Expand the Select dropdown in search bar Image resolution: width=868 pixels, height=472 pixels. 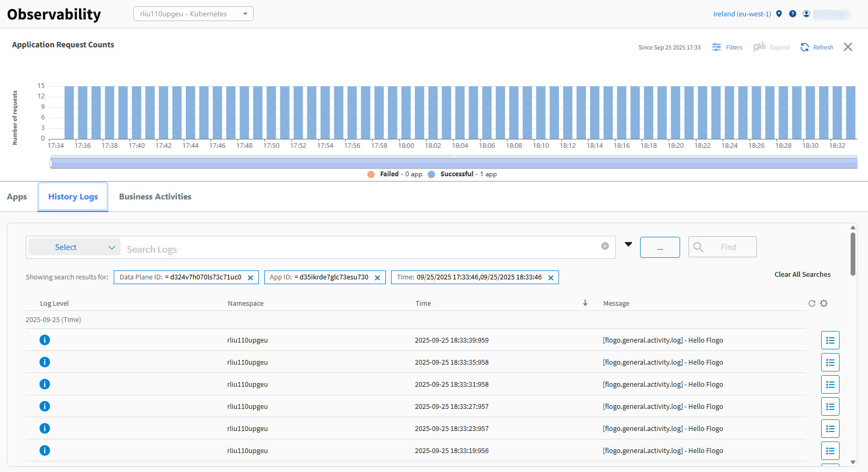(74, 247)
